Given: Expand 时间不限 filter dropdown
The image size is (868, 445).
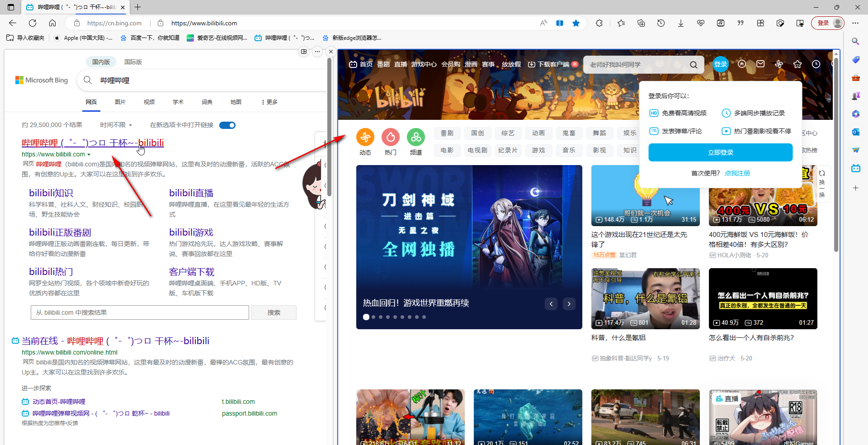Looking at the screenshot, I should [x=116, y=125].
